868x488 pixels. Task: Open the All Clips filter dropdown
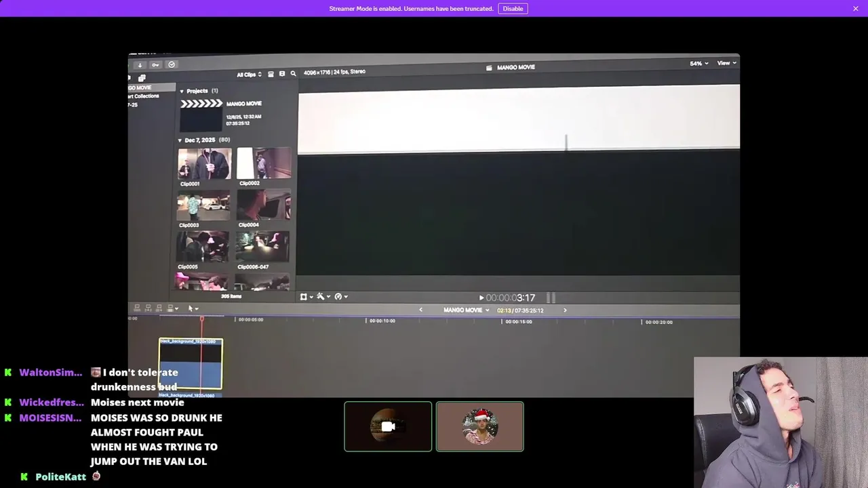(x=249, y=74)
